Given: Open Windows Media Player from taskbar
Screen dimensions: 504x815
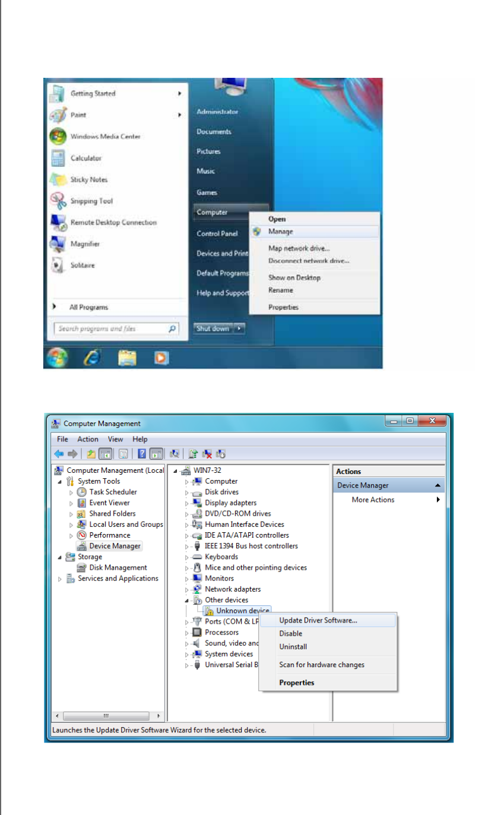Looking at the screenshot, I should (x=161, y=358).
